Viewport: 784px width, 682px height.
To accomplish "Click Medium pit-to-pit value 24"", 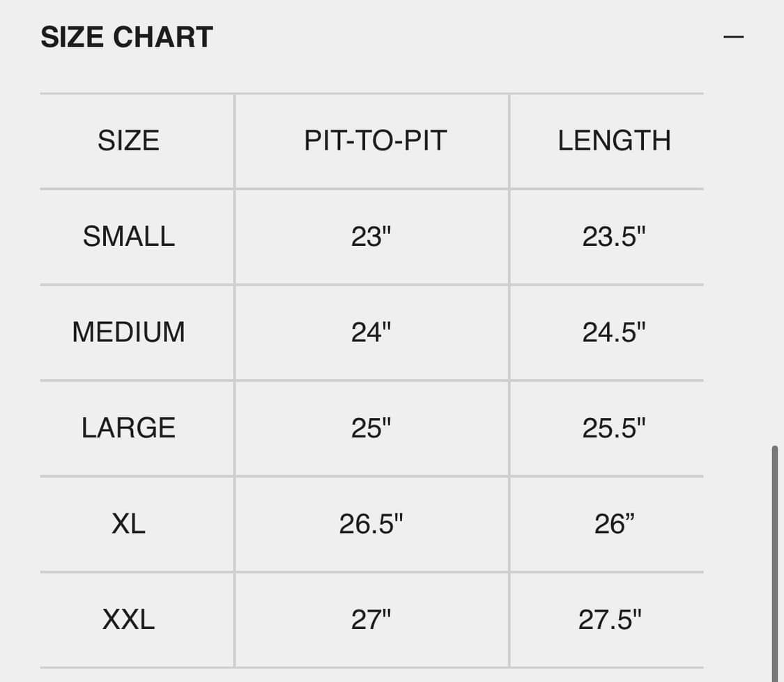I will 371,332.
